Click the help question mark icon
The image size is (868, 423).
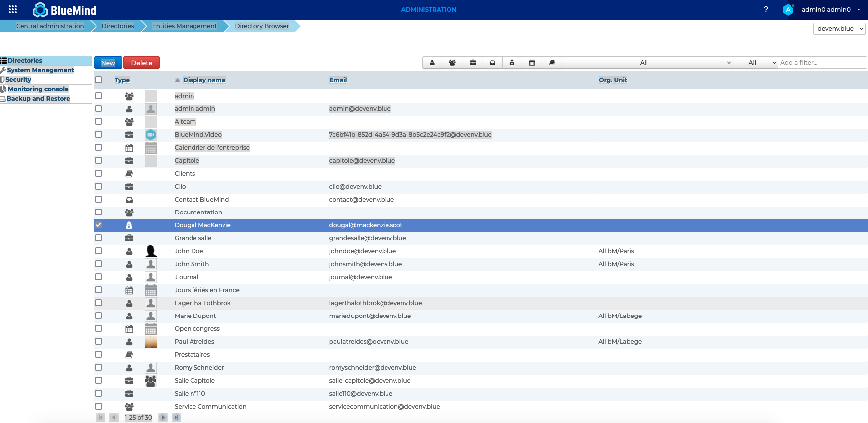(766, 9)
